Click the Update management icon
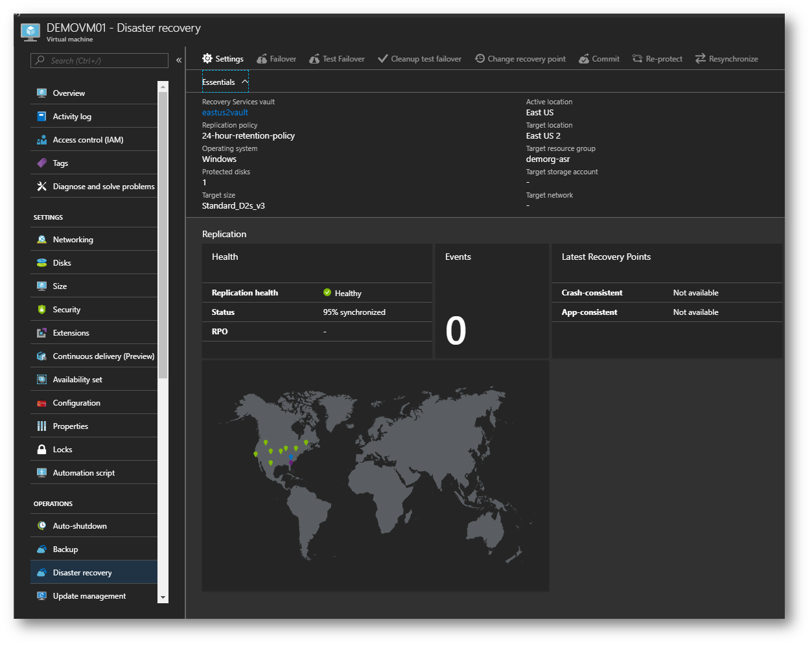The height and width of the screenshot is (646, 812). coord(41,595)
